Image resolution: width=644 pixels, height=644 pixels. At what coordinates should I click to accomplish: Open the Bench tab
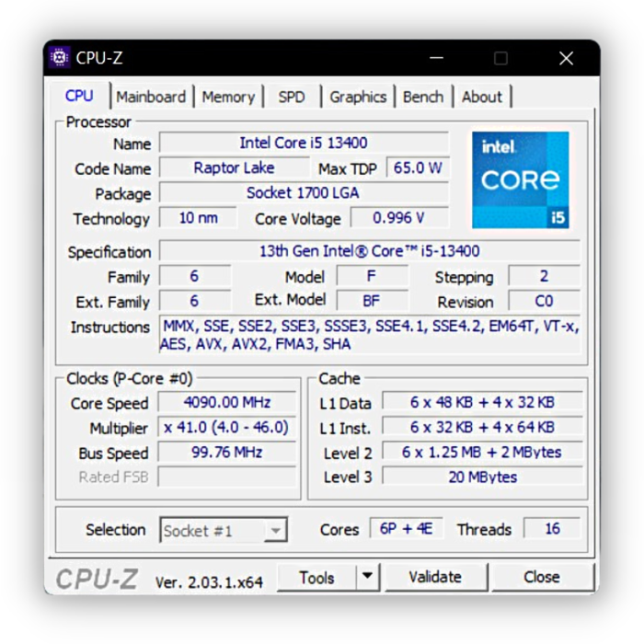pos(423,97)
